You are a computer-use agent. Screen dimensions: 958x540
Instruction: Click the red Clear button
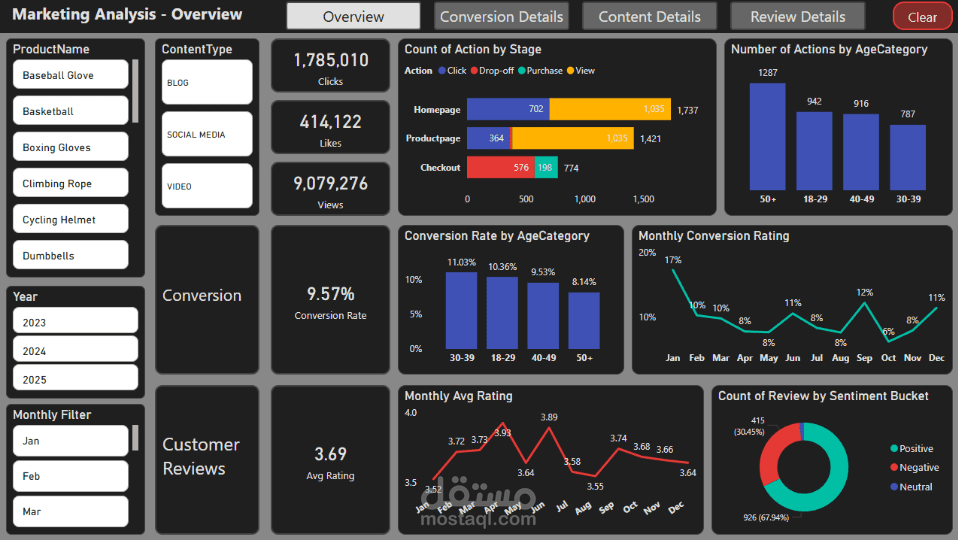tap(922, 16)
